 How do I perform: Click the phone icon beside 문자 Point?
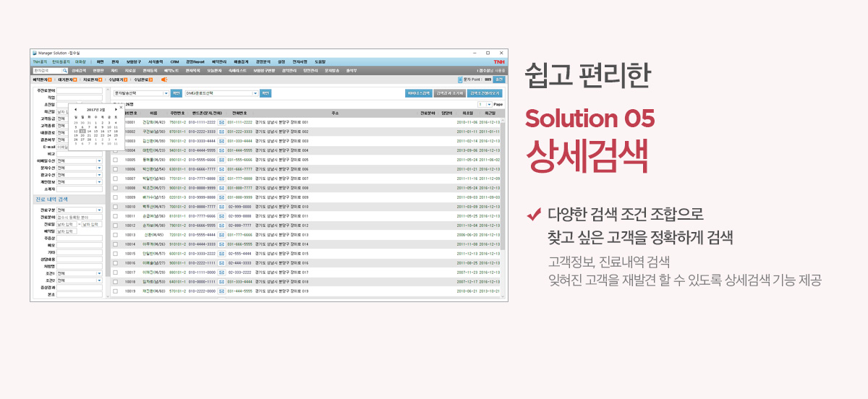(x=460, y=80)
